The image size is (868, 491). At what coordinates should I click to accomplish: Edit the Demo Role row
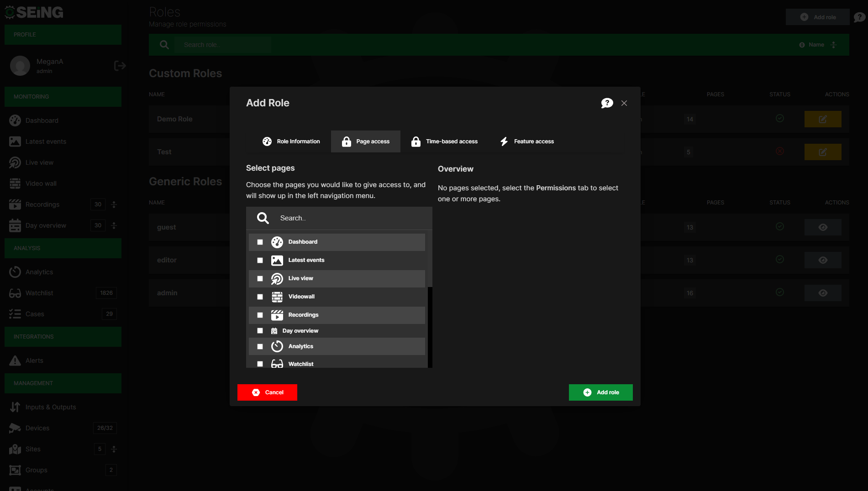click(823, 119)
